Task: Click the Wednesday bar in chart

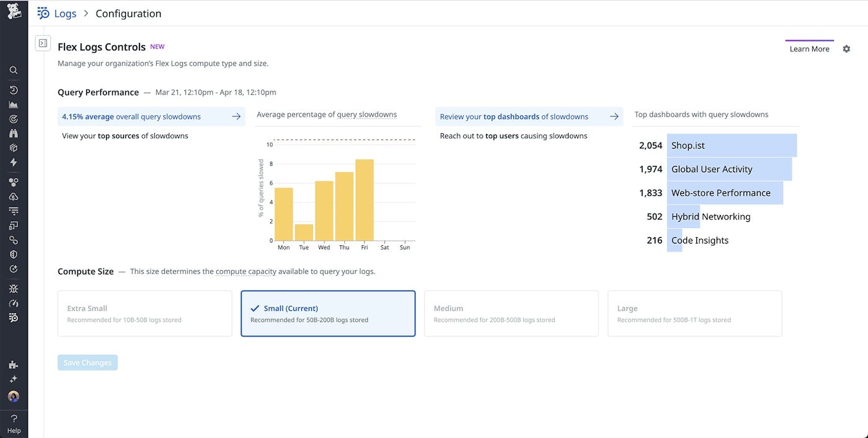Action: [x=324, y=211]
